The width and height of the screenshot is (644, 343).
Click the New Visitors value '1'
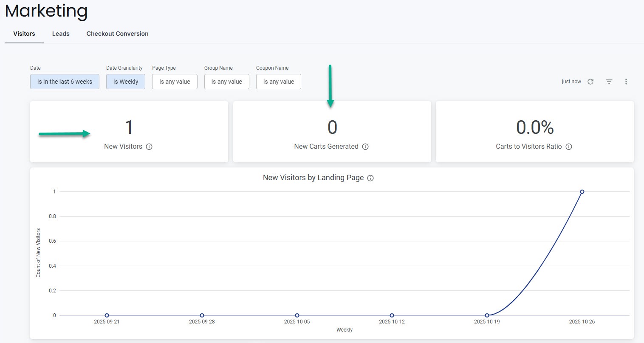129,128
